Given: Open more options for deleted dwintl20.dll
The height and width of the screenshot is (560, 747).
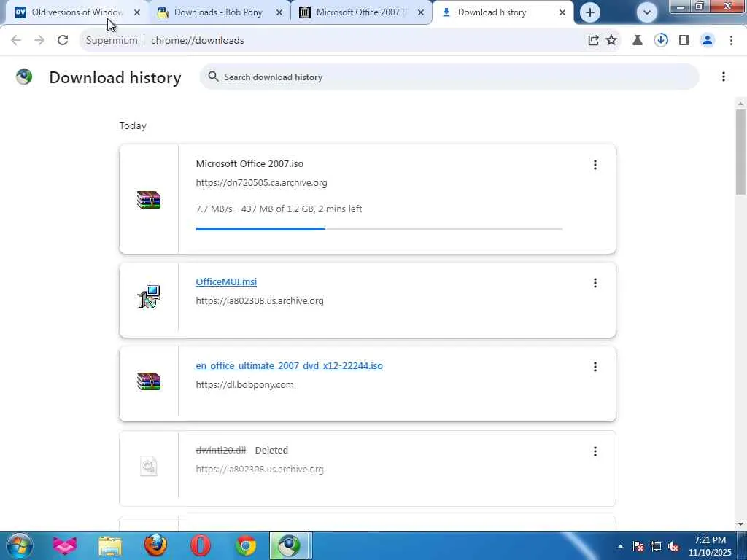Looking at the screenshot, I should (x=595, y=451).
